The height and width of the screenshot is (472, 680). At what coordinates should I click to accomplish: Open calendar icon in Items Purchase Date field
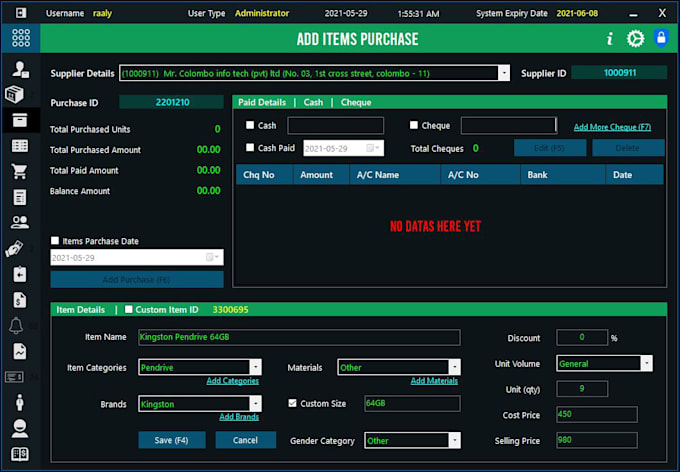212,257
